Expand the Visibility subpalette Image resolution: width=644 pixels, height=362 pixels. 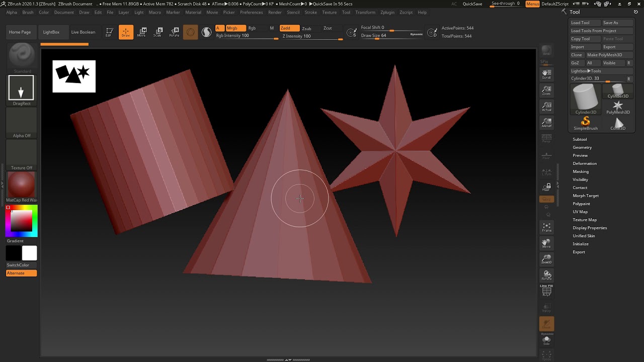(581, 179)
